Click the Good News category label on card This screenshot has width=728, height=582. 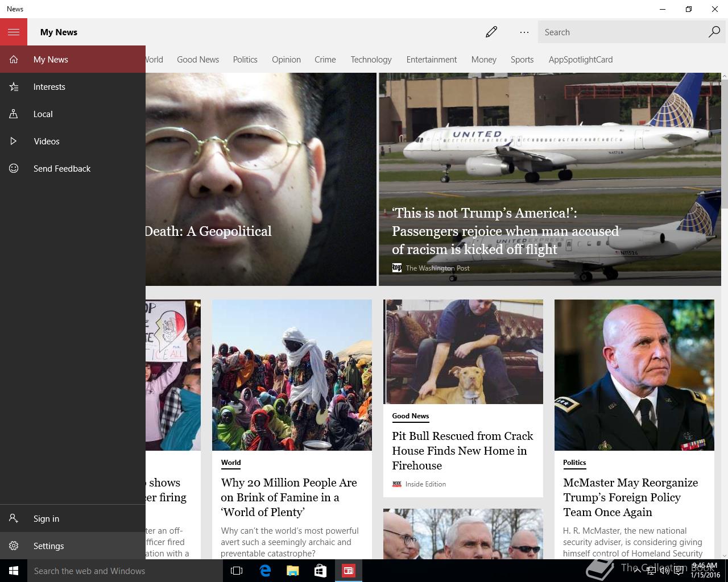411,416
